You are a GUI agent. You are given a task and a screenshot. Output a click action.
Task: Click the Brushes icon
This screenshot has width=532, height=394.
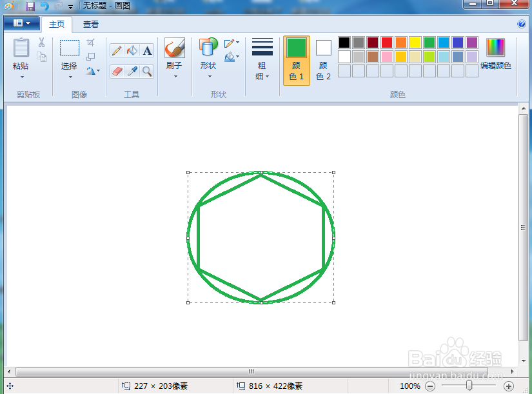pos(175,48)
